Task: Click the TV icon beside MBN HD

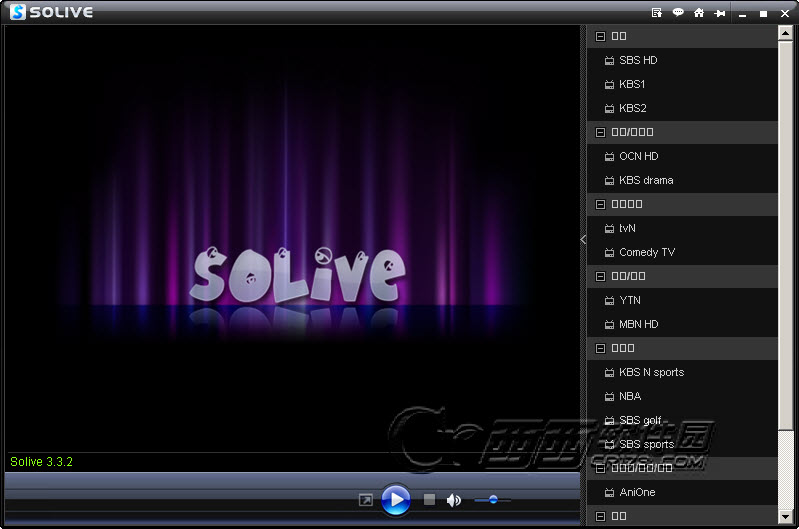Action: point(609,324)
